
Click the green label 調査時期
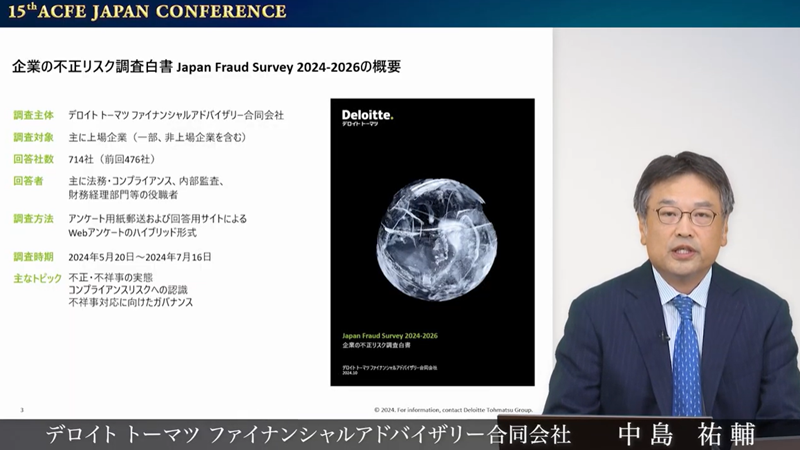click(x=33, y=257)
